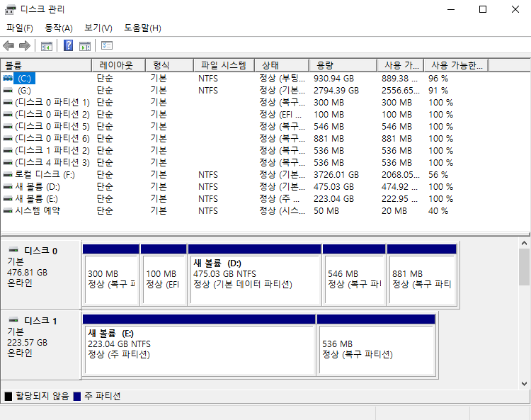This screenshot has height=420, width=531.
Task: Minimize the Disk Management window
Action: (x=451, y=9)
